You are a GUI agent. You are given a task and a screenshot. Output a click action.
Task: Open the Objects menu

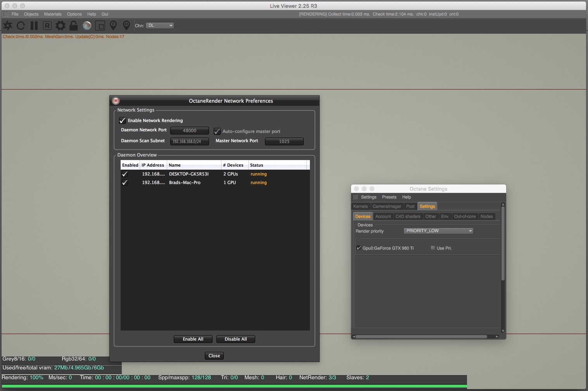tap(31, 14)
